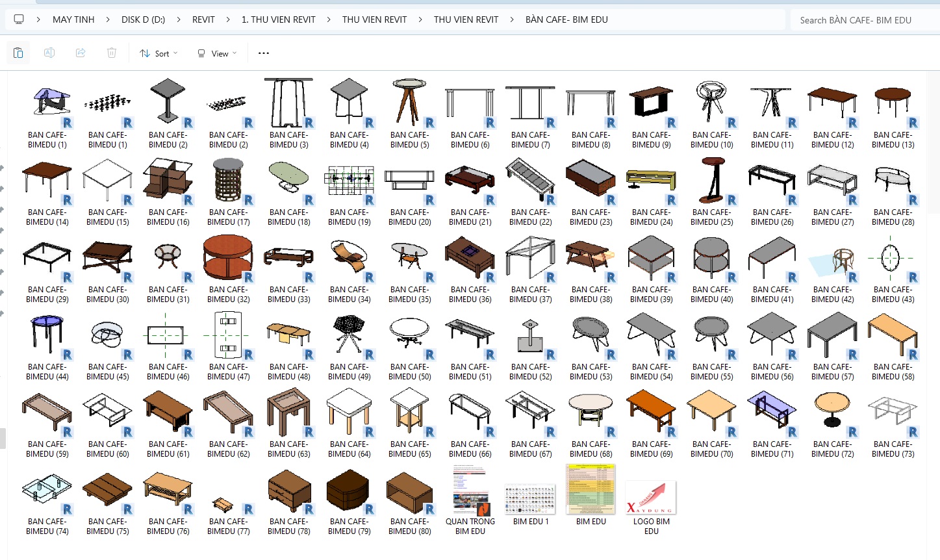The image size is (940, 560).
Task: Click the PC monitor icon in address bar
Action: coord(19,19)
